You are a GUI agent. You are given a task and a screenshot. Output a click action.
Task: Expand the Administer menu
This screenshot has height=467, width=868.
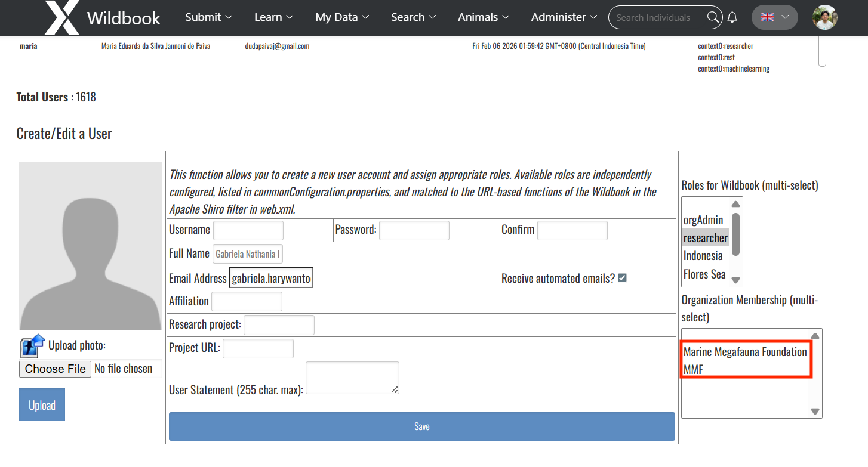(564, 17)
